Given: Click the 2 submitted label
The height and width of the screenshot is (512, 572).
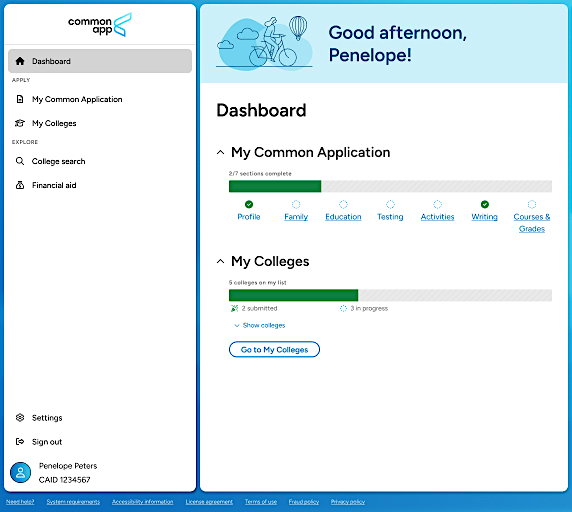Looking at the screenshot, I should (259, 309).
